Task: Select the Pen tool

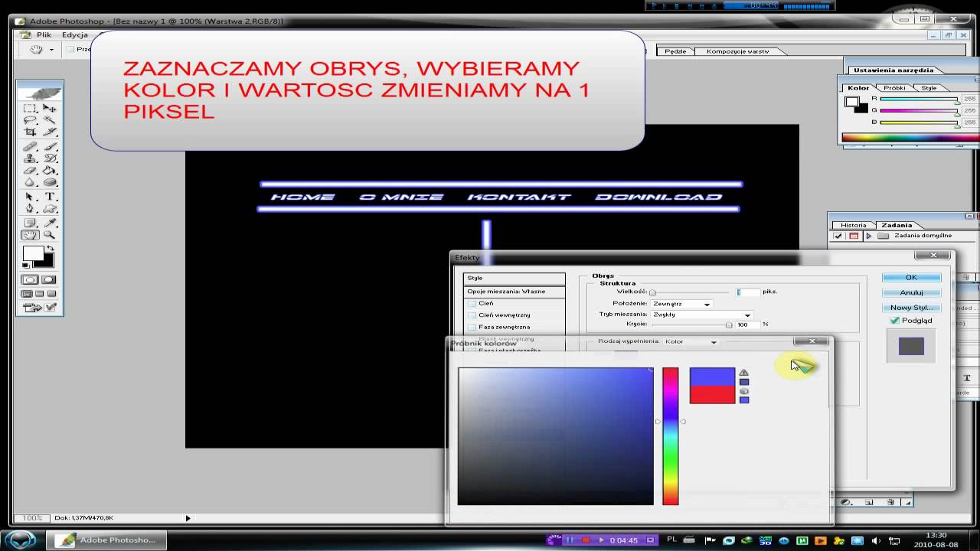Action: (x=30, y=208)
